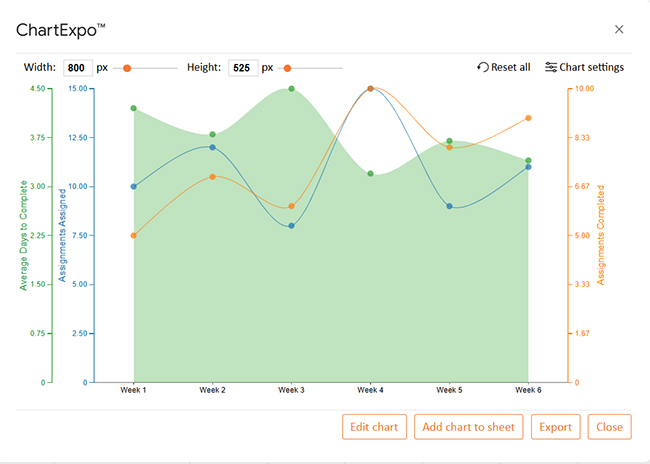Screen dimensions: 650x464
Task: Click the green Week 3 data point
Action: tap(291, 89)
